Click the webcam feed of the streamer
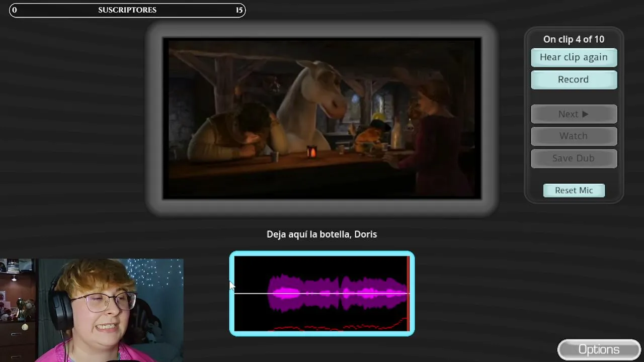The height and width of the screenshot is (362, 644). pos(92,310)
